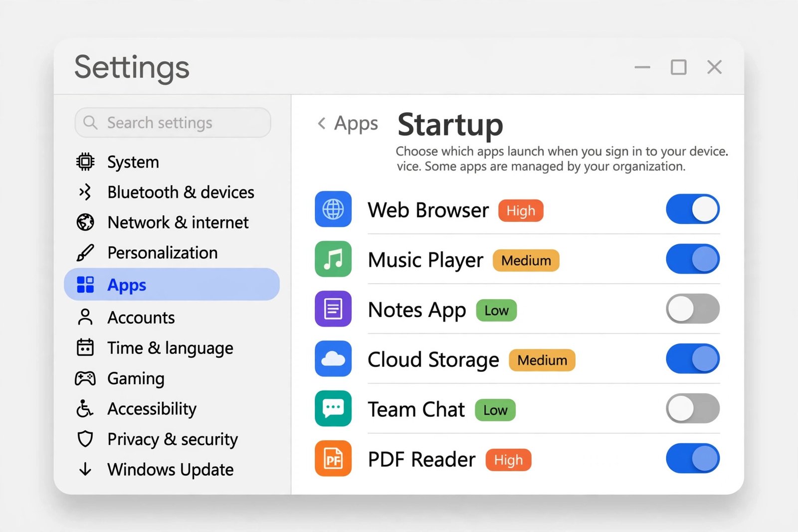Turn off PDF Reader startup toggle
This screenshot has width=798, height=532.
[693, 458]
